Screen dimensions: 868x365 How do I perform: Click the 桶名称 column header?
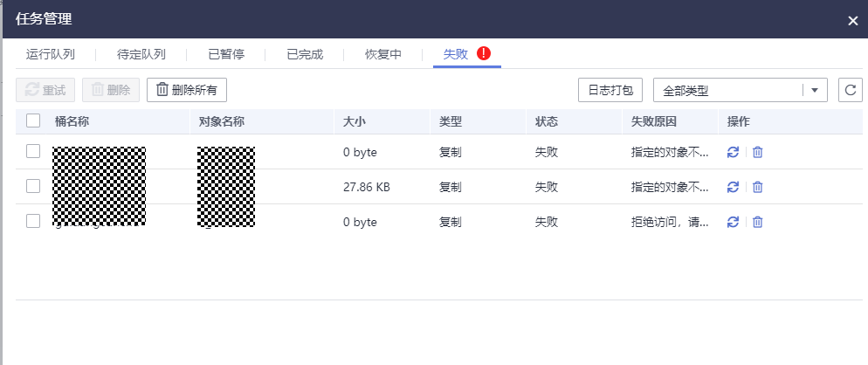[x=72, y=122]
